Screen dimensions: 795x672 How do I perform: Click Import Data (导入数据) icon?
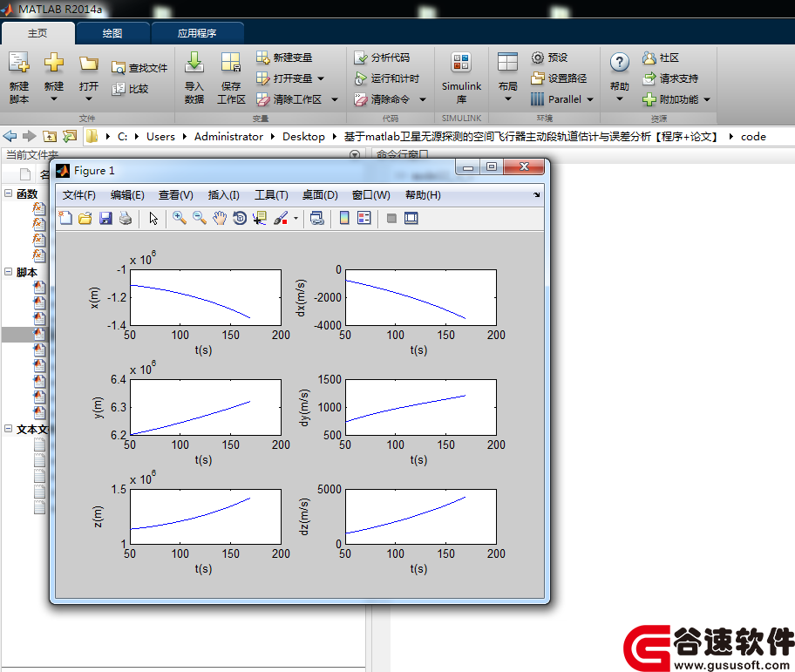194,63
